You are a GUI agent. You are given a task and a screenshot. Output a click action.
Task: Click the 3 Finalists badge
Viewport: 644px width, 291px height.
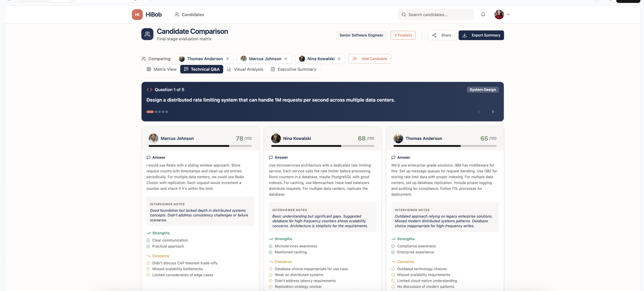(403, 35)
